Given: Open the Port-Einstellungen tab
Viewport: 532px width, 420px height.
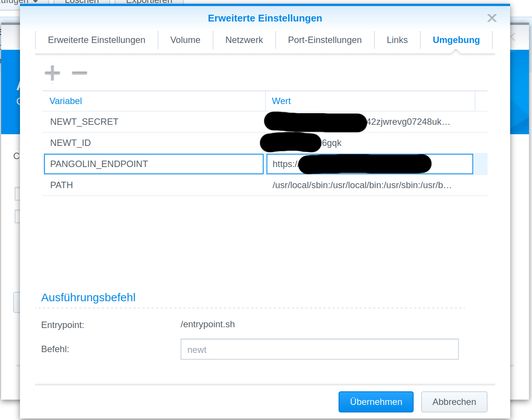Looking at the screenshot, I should [x=325, y=40].
